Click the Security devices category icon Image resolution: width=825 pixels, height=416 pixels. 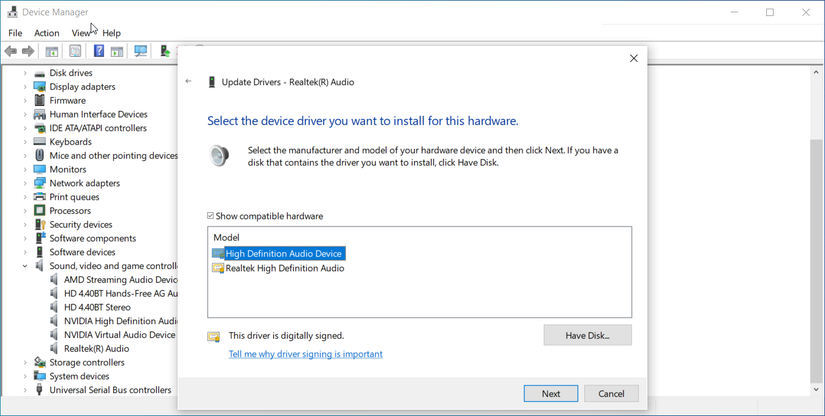click(x=39, y=225)
